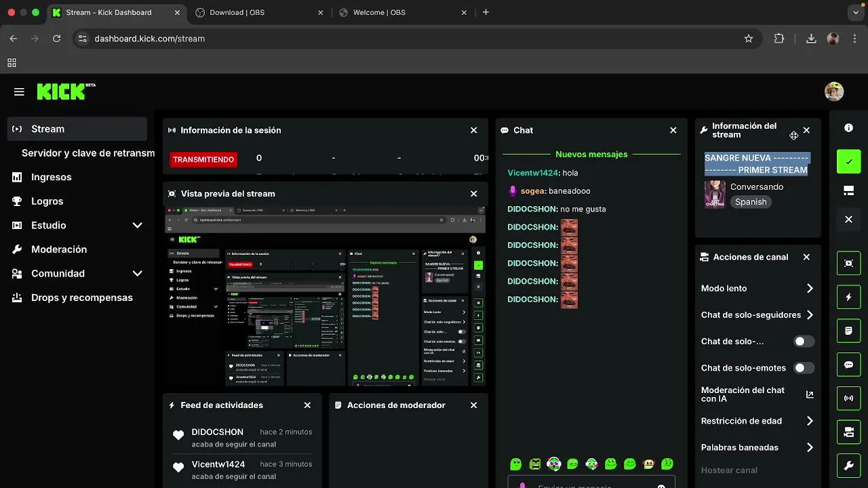Open the Chrome tab search dropdown
The height and width of the screenshot is (488, 868).
[x=854, y=12]
